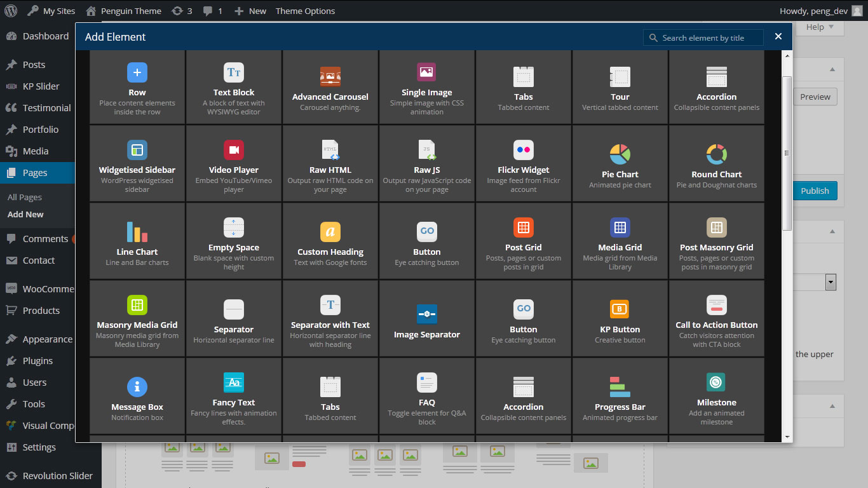Collapse the Publish panel with arrow toggle

click(832, 70)
